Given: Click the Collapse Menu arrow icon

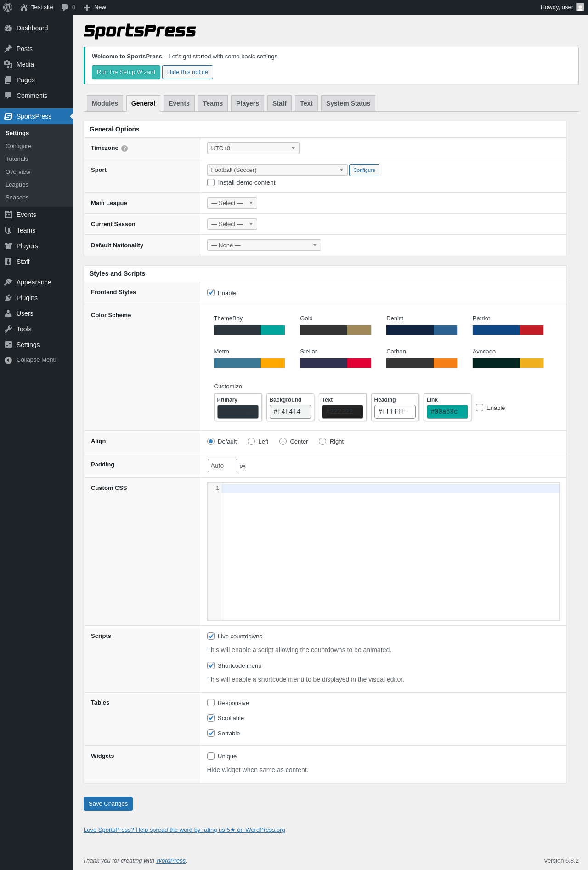Looking at the screenshot, I should point(8,360).
